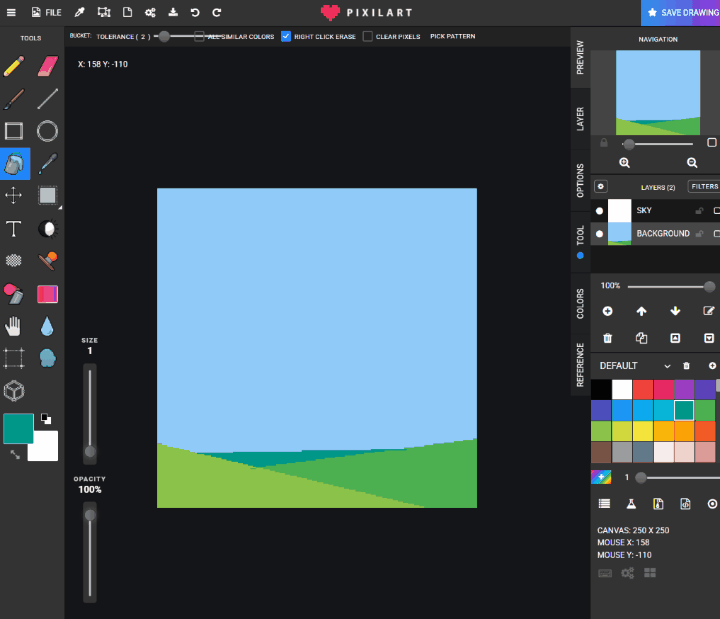The width and height of the screenshot is (720, 619).
Task: Click the Download icon in top toolbar
Action: (173, 12)
